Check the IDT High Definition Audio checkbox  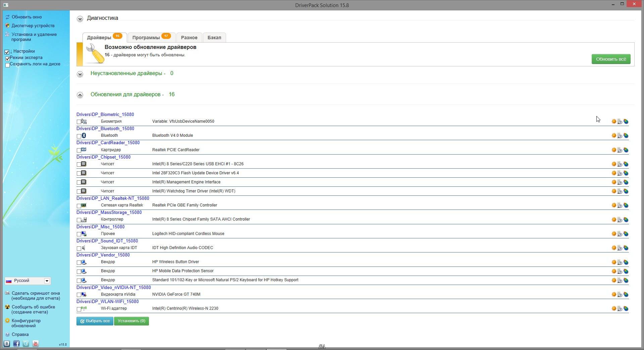click(x=79, y=248)
